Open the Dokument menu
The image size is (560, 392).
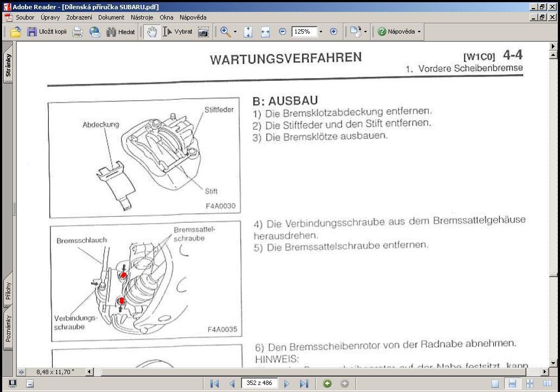point(111,17)
